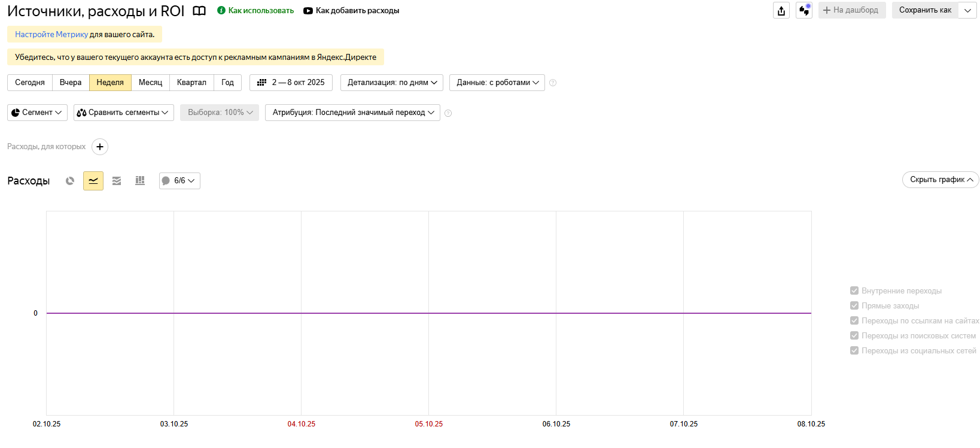Select the pie chart view icon
The height and width of the screenshot is (448, 980).
point(70,181)
